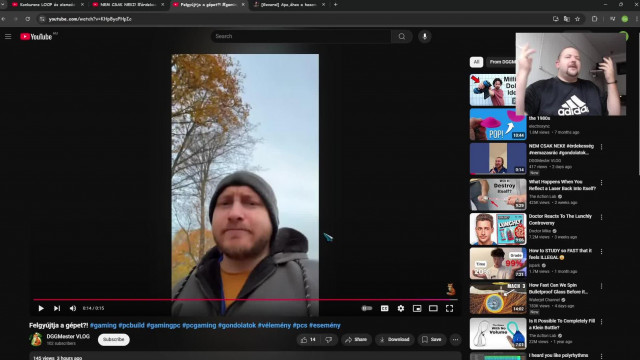
Task: Click the search magnifier button
Action: click(402, 36)
